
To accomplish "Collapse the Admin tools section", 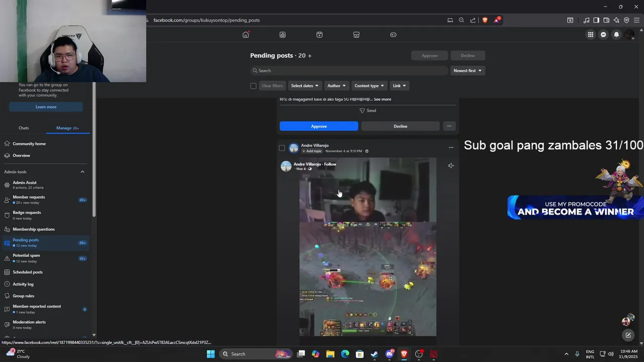I will 83,172.
